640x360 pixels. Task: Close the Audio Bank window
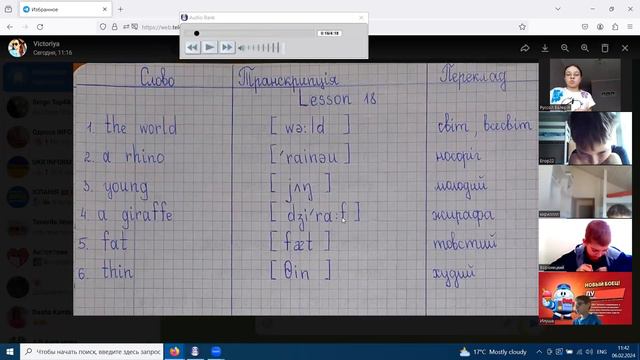click(361, 18)
